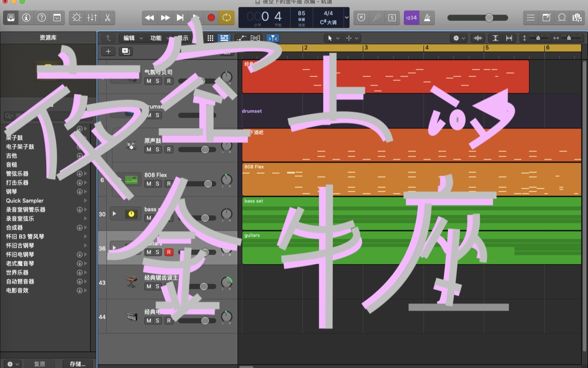Toggle the transport Solo S icon

pyautogui.click(x=392, y=18)
